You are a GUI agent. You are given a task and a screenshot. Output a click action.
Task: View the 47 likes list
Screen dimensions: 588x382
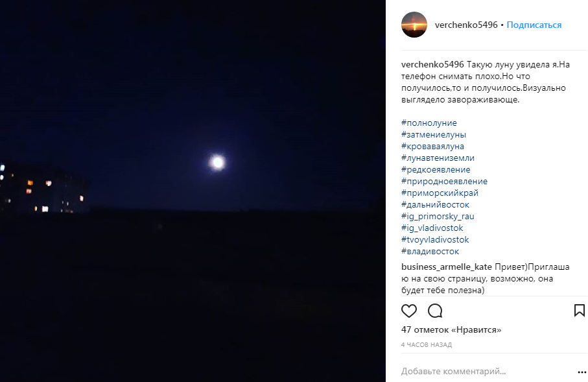coord(451,329)
